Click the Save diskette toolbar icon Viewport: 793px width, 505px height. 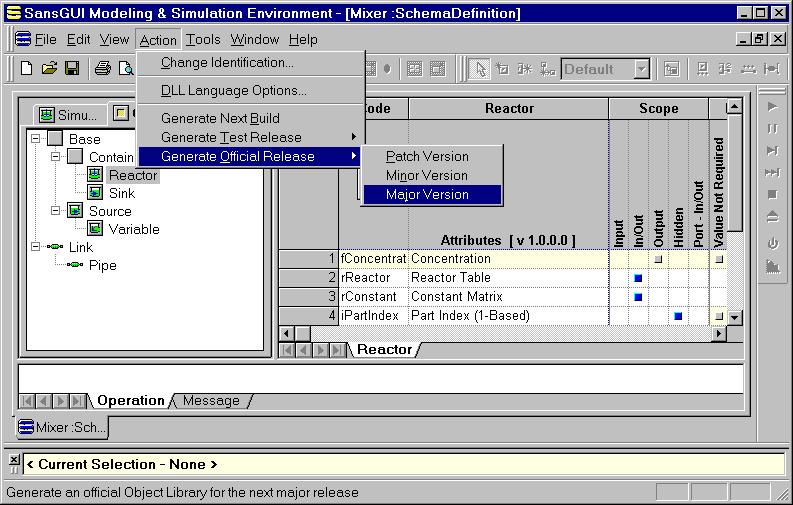72,69
